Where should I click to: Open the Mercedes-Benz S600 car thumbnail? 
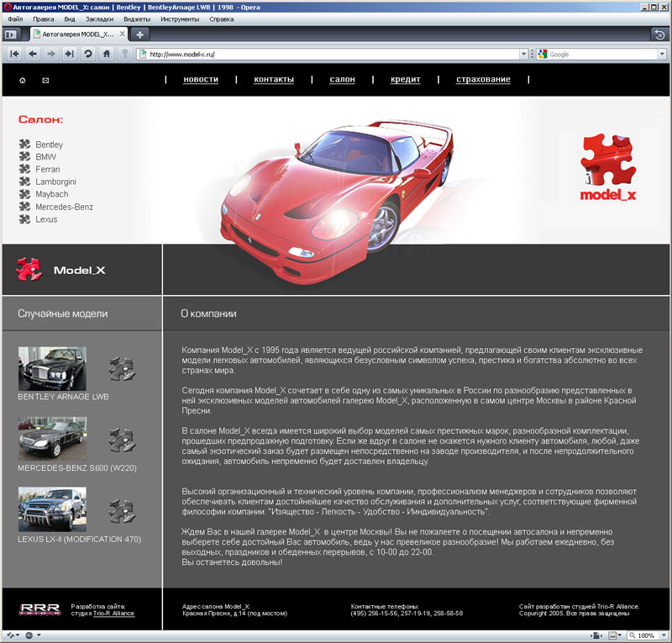[52, 439]
